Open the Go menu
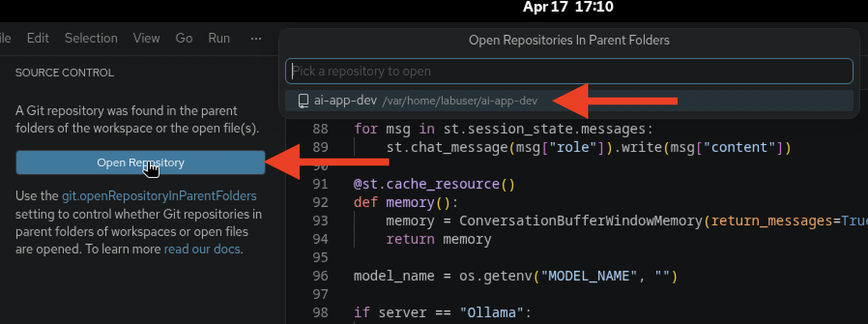The height and width of the screenshot is (324, 868). (184, 38)
